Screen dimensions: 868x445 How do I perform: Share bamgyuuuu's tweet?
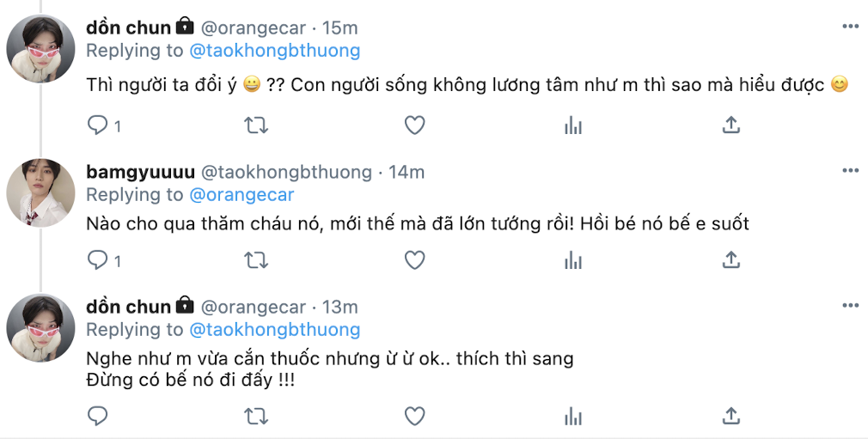(730, 259)
